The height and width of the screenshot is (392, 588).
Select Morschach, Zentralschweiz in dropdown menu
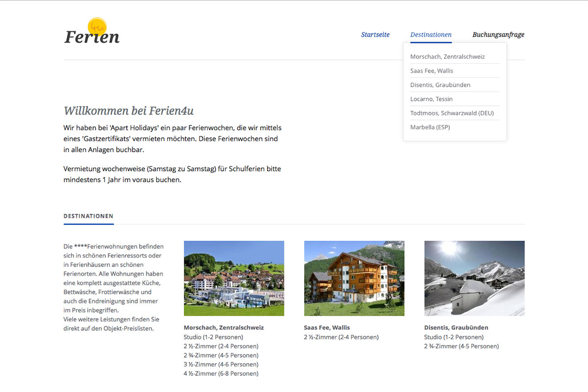447,57
